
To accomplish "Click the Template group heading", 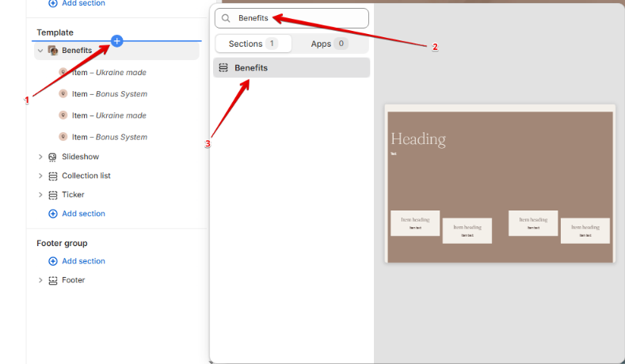I will tap(55, 32).
